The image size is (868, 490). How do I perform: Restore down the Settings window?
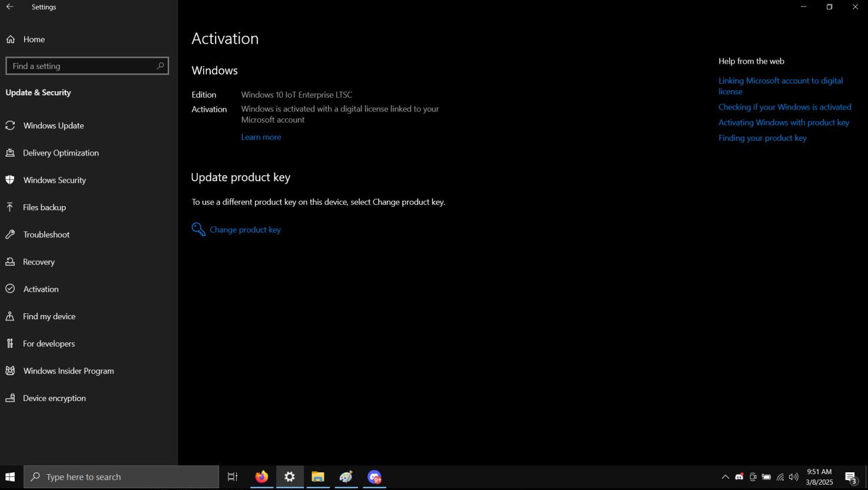point(829,7)
